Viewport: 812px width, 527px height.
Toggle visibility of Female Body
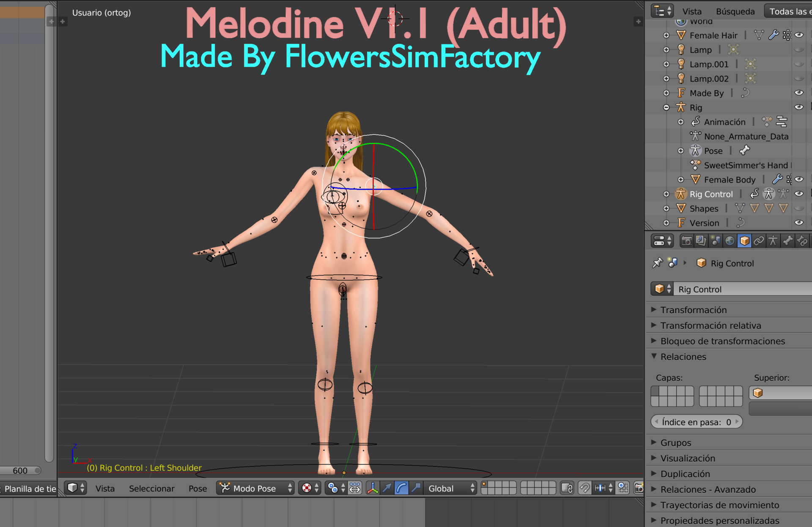799,179
